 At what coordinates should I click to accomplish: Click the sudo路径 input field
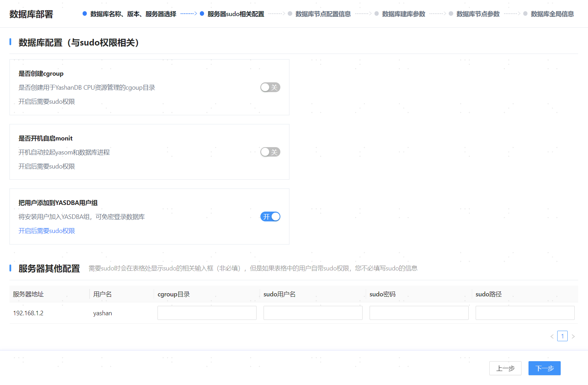pyautogui.click(x=525, y=313)
